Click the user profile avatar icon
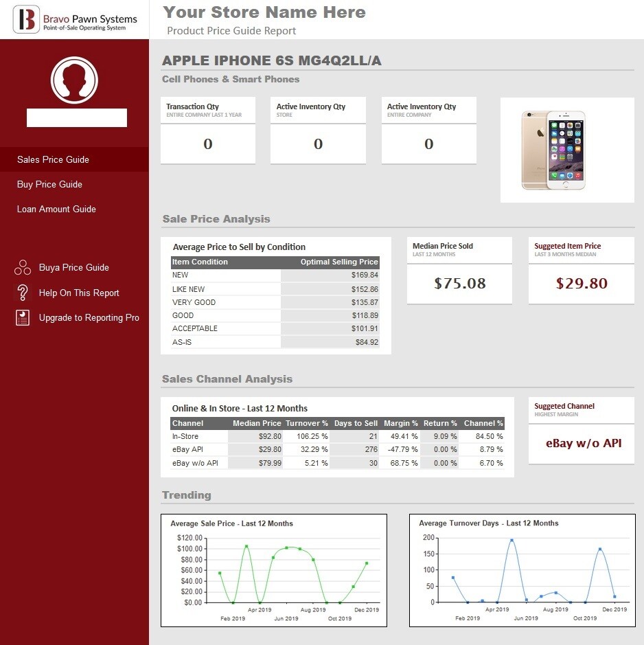644x645 pixels. pyautogui.click(x=74, y=80)
